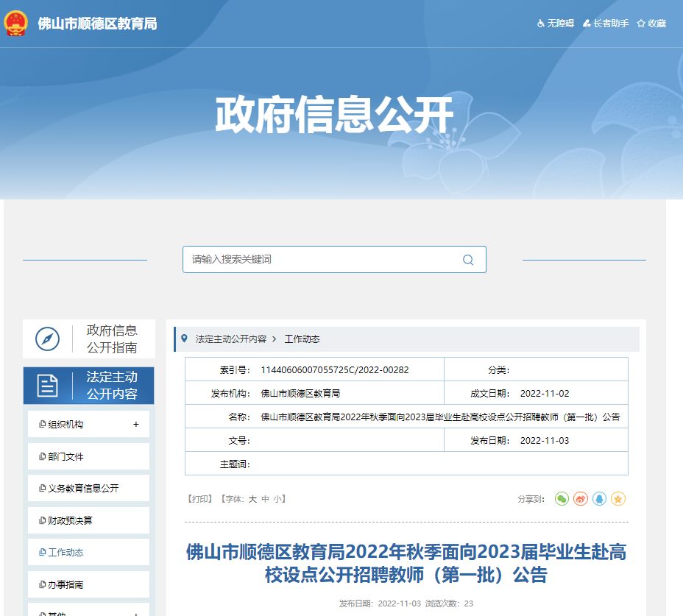683x616 pixels.
Task: Open 无障碍 accessibility mode
Action: click(555, 24)
